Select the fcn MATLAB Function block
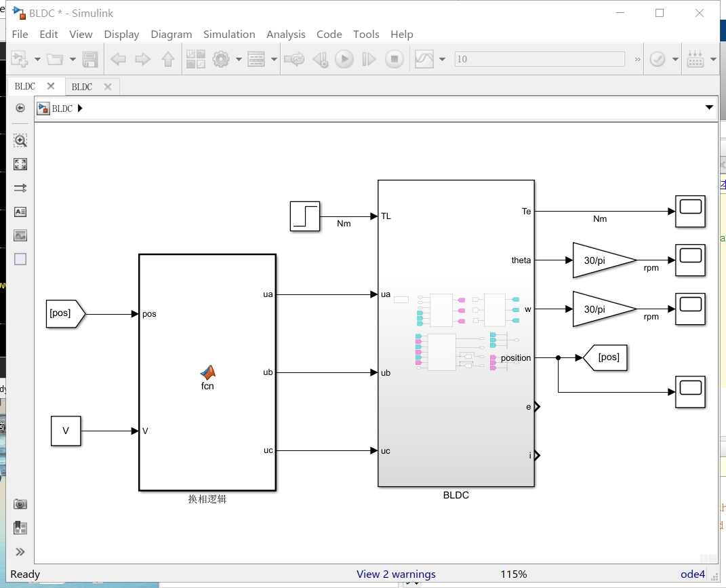The width and height of the screenshot is (726, 588). (207, 372)
